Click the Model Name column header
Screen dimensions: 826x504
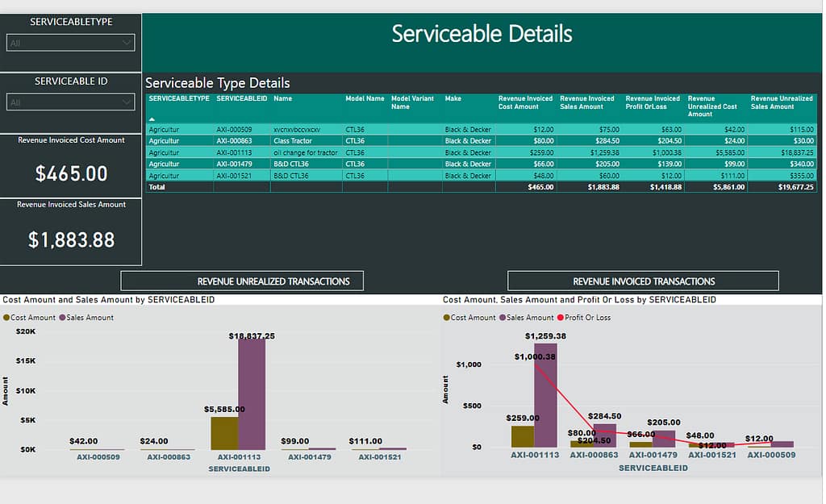coord(365,98)
